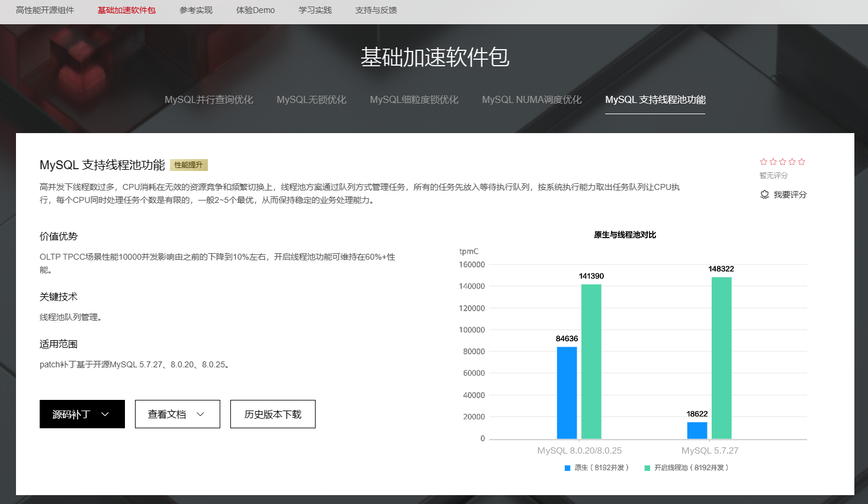Screen dimensions: 868x504
Task: Switch to MySQL细粒度锁优化 tab
Action: (414, 99)
